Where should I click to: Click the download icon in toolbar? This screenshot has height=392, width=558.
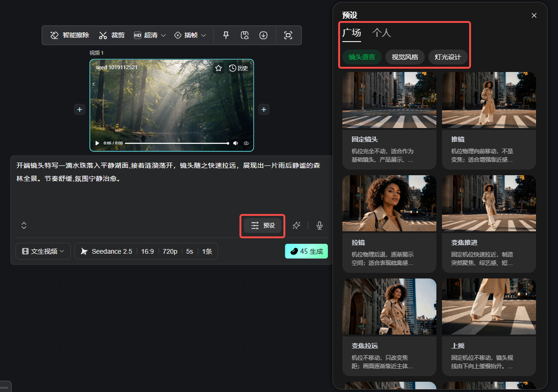point(263,35)
